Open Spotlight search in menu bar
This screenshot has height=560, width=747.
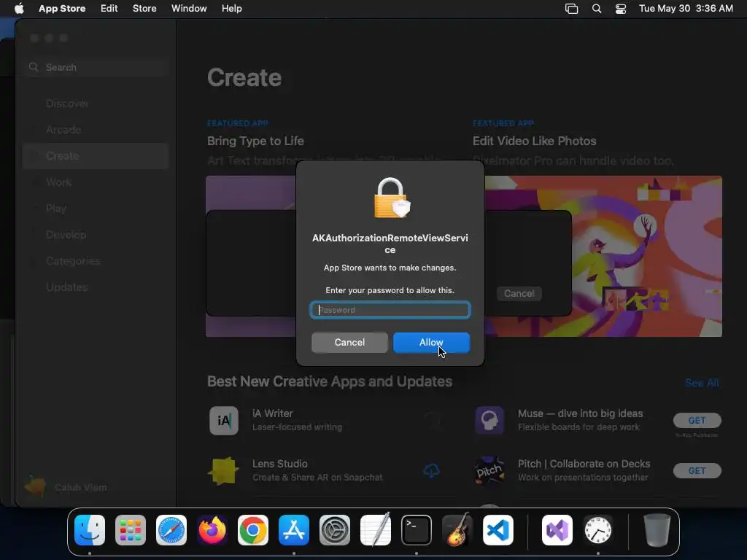[x=597, y=9]
